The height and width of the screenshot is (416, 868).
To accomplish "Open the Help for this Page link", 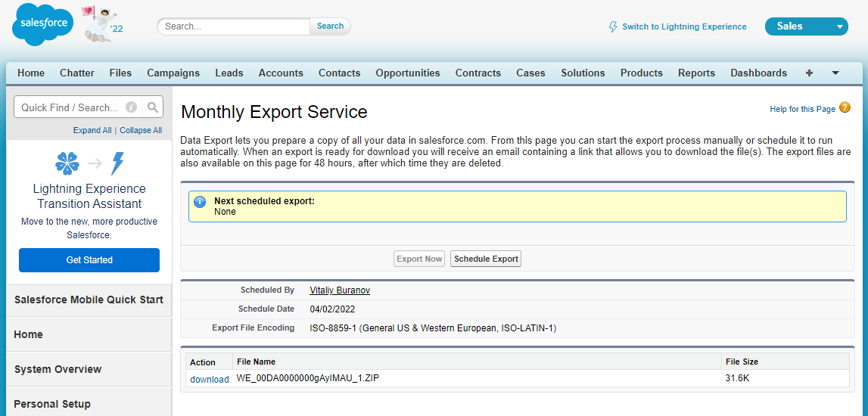I will pyautogui.click(x=803, y=109).
